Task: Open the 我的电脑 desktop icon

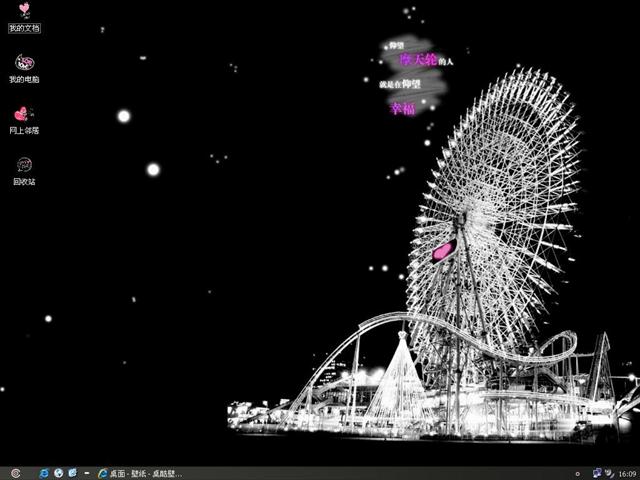Action: [24, 63]
